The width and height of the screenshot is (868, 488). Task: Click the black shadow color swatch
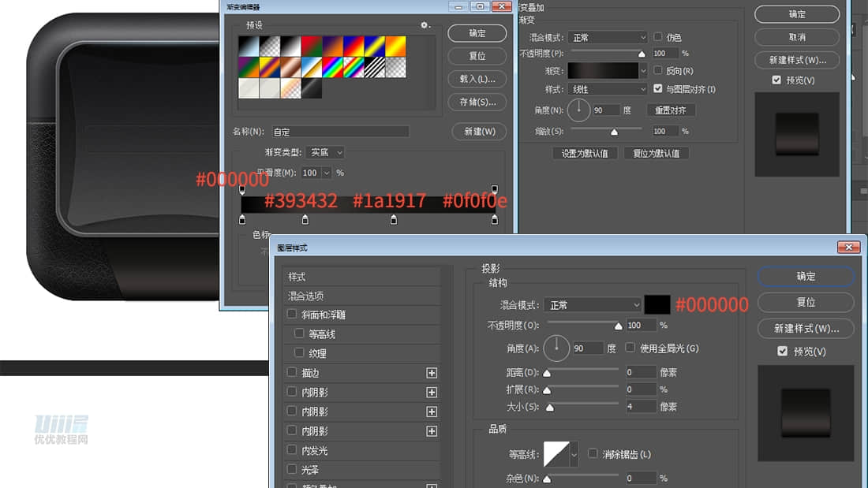pyautogui.click(x=657, y=305)
